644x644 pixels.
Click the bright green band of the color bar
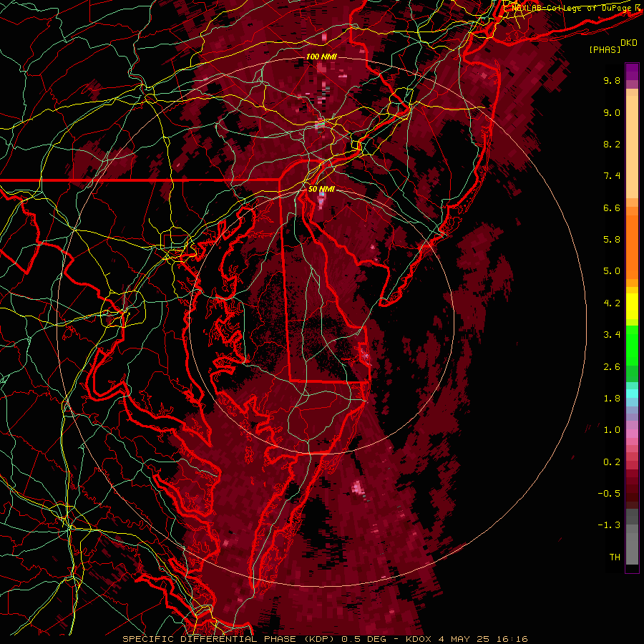click(x=632, y=345)
